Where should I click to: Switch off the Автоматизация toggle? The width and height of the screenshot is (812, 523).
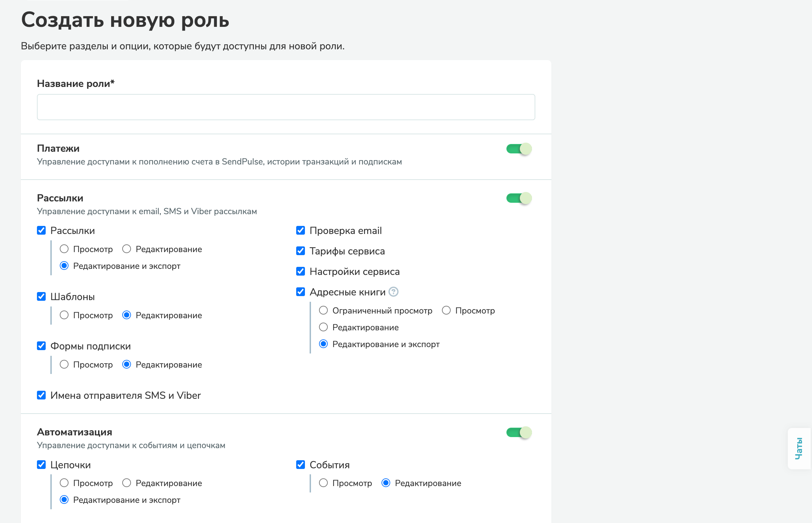click(518, 432)
